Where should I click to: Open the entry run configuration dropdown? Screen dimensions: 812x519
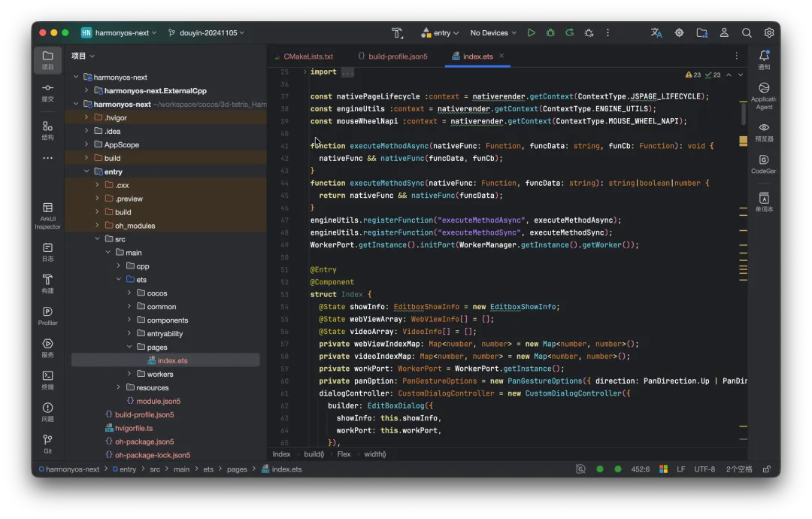click(441, 33)
